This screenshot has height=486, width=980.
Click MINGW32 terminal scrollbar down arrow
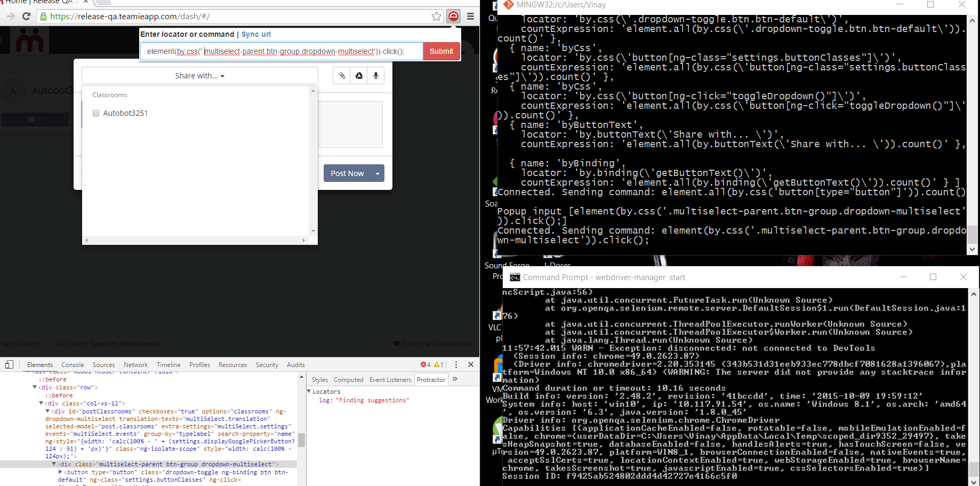pos(973,249)
